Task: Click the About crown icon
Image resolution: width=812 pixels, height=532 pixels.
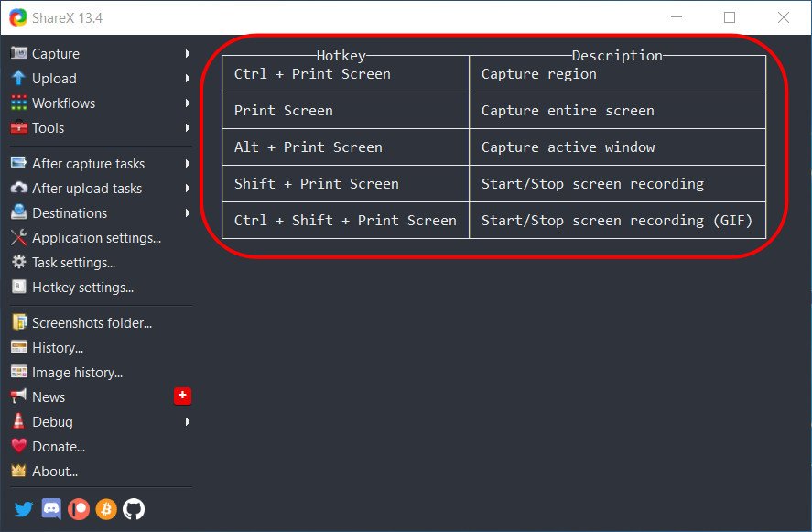Action: [18, 471]
